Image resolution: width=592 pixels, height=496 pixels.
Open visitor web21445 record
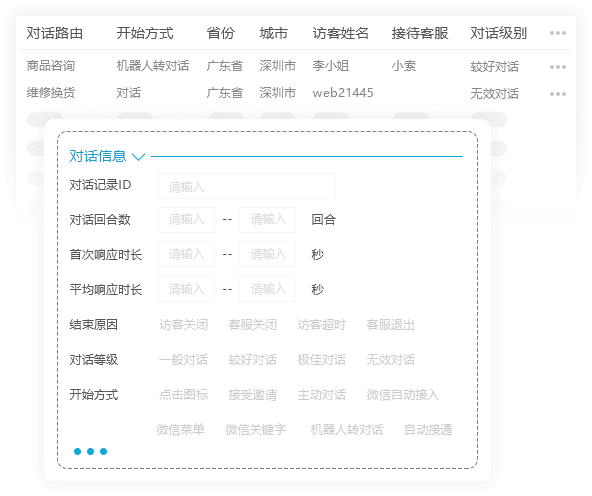tap(343, 93)
